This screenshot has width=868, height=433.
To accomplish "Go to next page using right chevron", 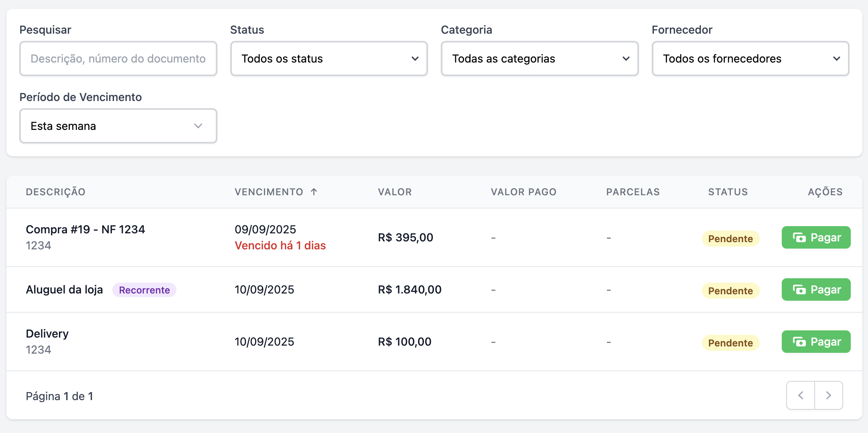I will click(829, 396).
